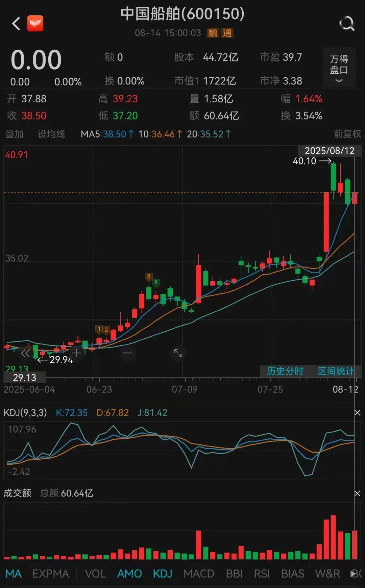365x588 pixels.
Task: Select the EXPMA indicator tab
Action: (51, 573)
